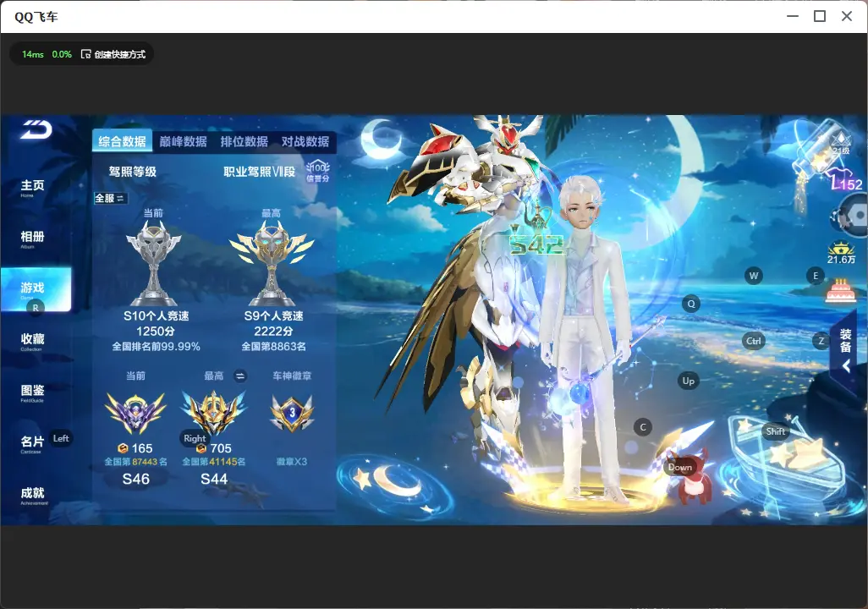Image resolution: width=868 pixels, height=609 pixels.
Task: Click the S46 season label
Action: point(136,479)
